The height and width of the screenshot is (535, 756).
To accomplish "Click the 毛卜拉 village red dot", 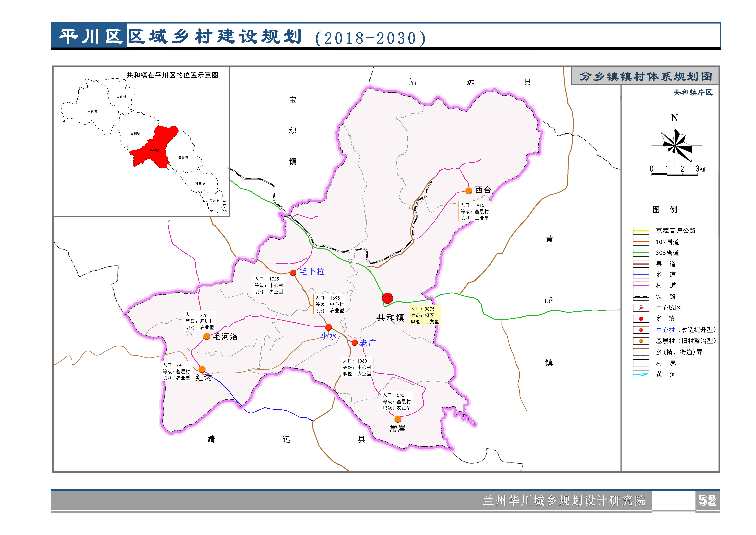I will pyautogui.click(x=293, y=273).
